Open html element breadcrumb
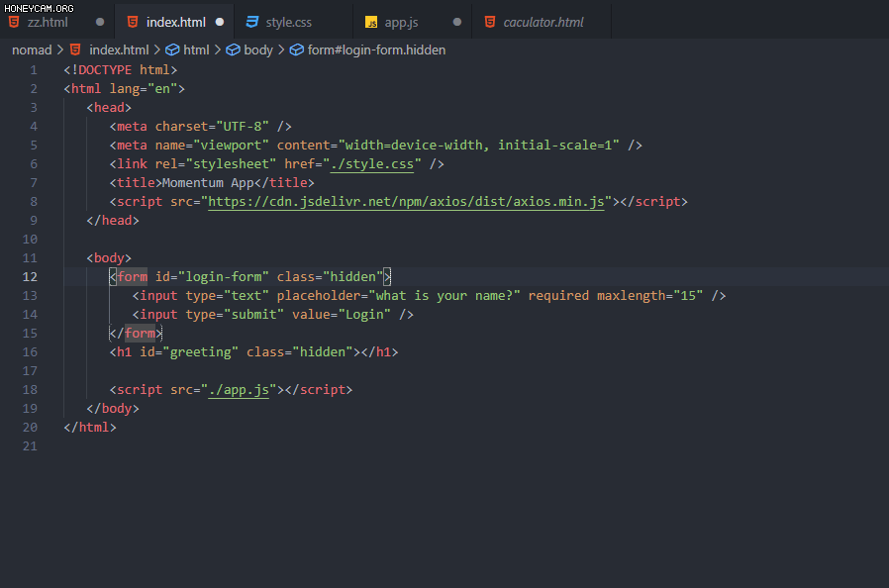 [196, 49]
